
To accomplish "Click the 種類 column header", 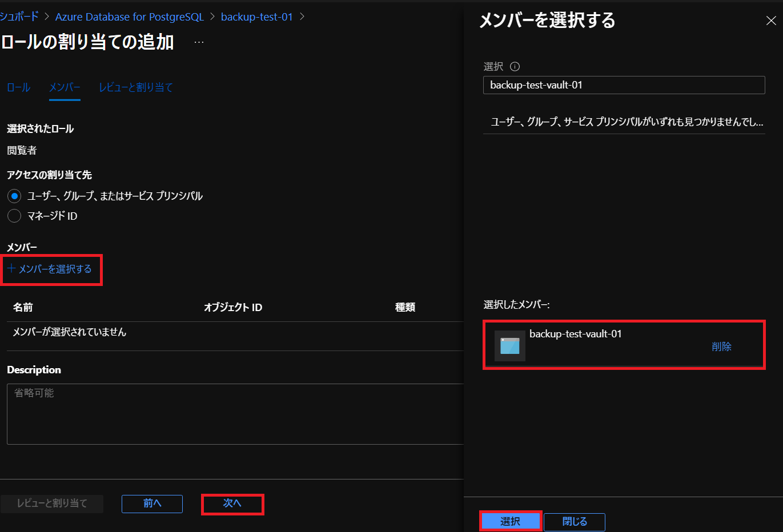I will [405, 308].
